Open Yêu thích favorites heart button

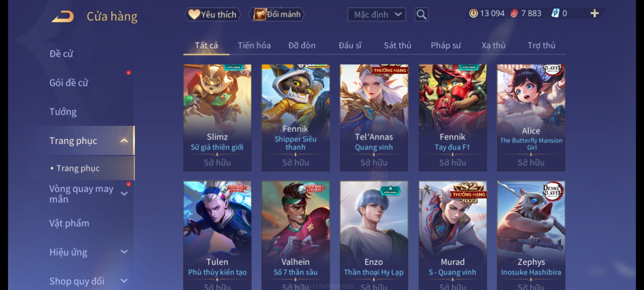[x=213, y=15]
